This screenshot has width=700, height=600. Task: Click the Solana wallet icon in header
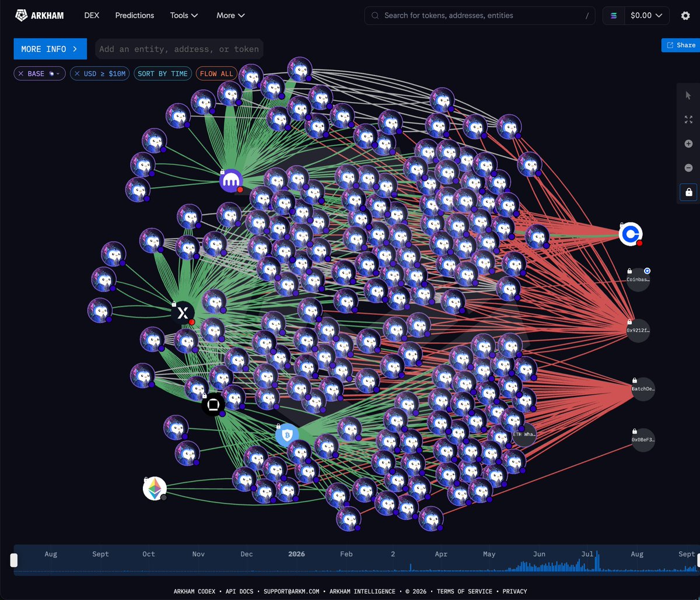click(x=614, y=16)
